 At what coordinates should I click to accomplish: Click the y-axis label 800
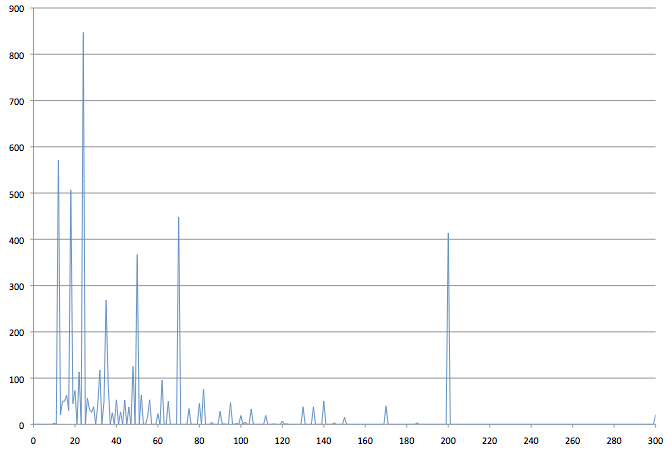16,55
